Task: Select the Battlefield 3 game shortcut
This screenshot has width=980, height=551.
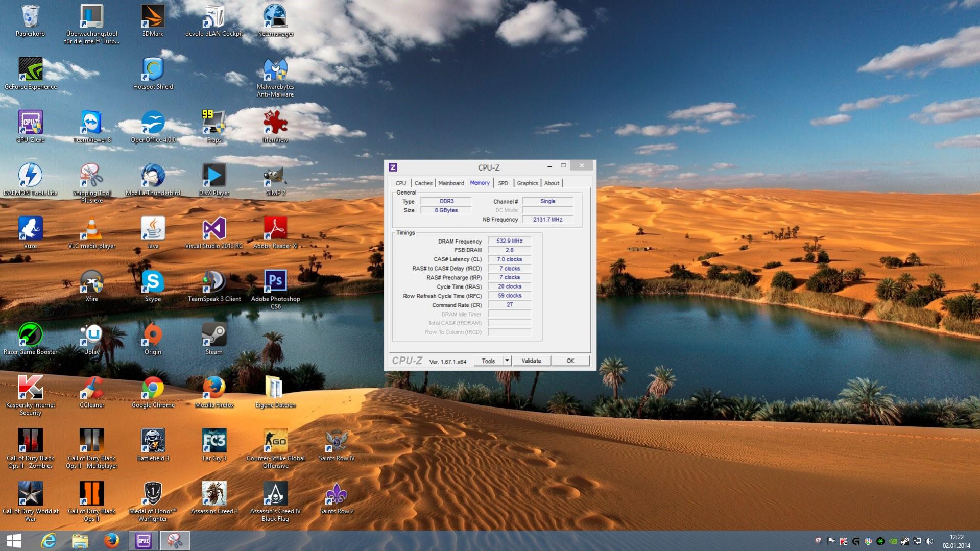Action: pos(153,446)
